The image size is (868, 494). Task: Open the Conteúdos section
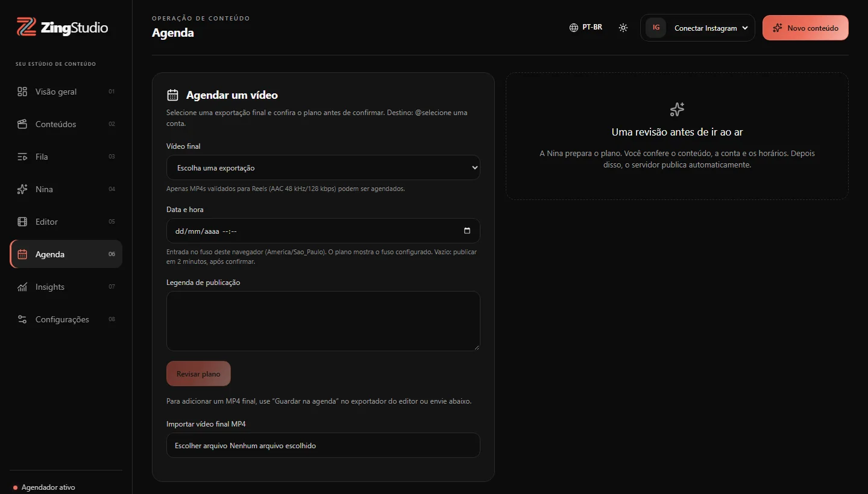click(66, 124)
